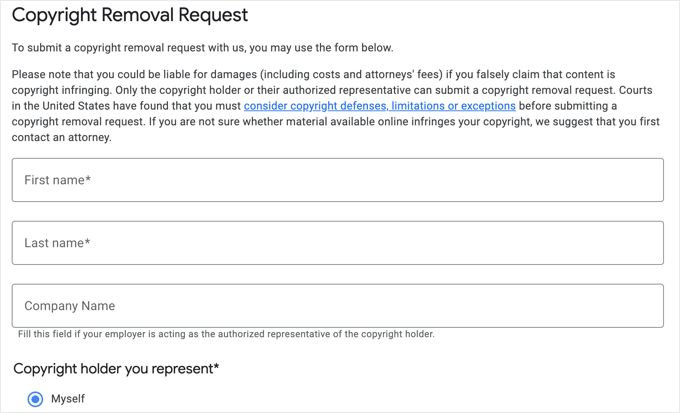Click the helper text below Company Name

226,334
